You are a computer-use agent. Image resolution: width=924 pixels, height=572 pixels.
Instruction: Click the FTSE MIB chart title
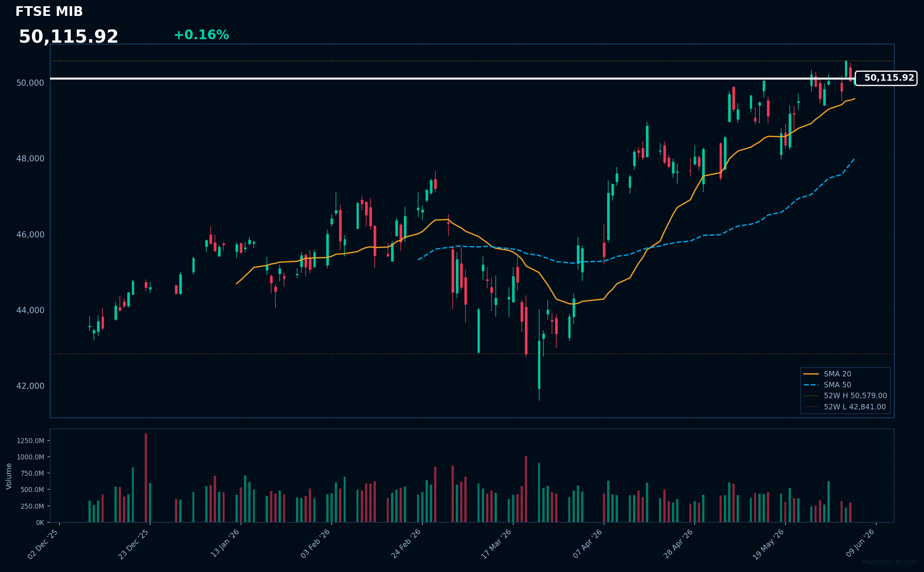tap(49, 12)
